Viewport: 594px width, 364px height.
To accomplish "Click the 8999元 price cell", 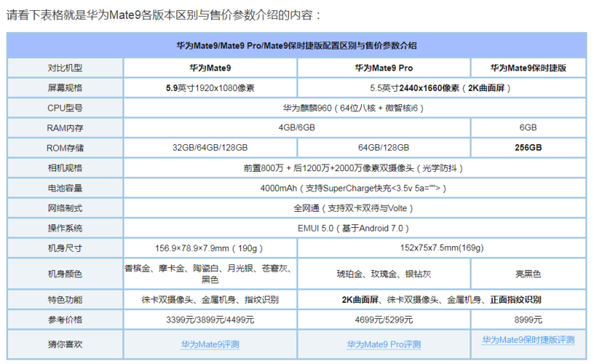I will tap(528, 320).
